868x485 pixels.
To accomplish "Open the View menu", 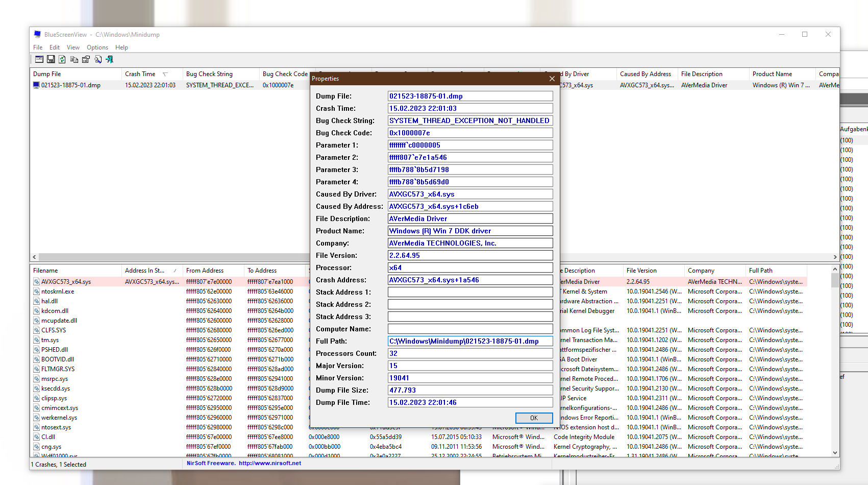I will 73,47.
